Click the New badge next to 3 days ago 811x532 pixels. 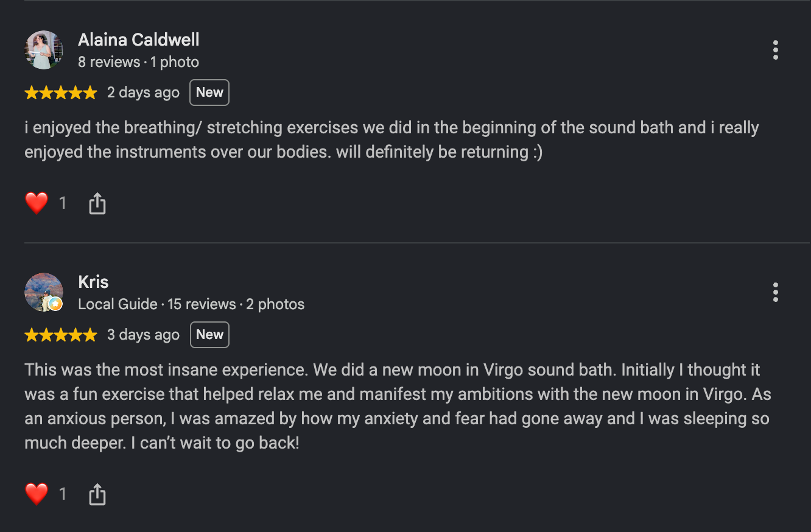209,335
